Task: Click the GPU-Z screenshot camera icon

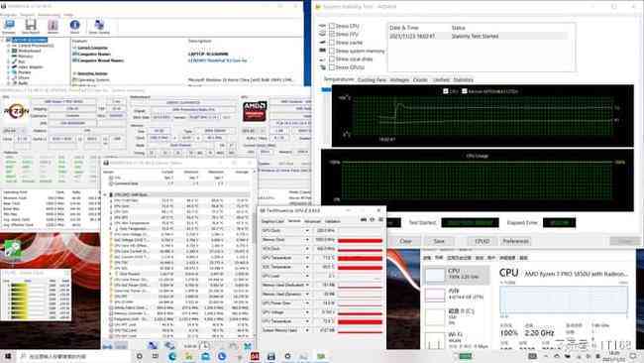Action: 364,220
